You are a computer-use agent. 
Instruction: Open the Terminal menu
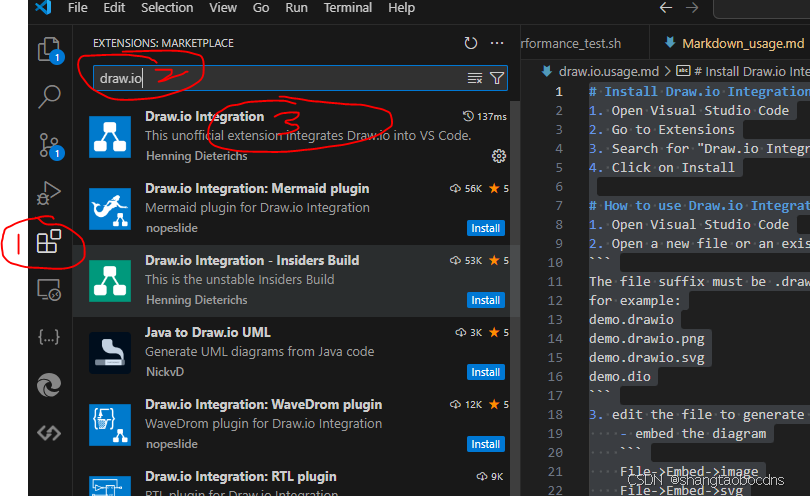(348, 8)
